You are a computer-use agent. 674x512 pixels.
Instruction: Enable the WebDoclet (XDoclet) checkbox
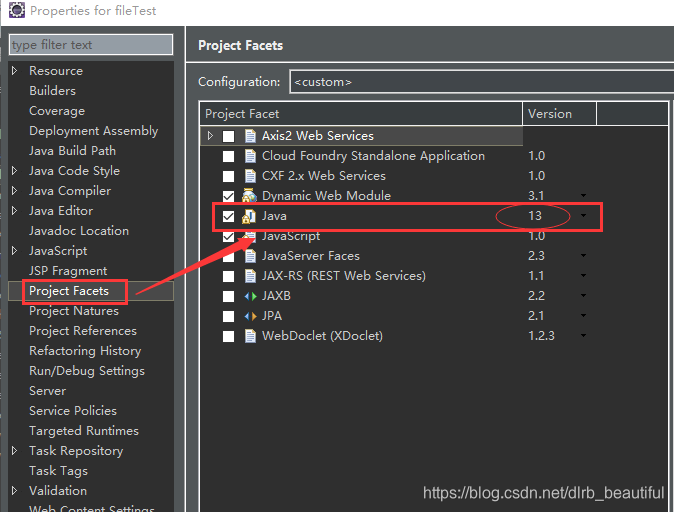(x=228, y=336)
